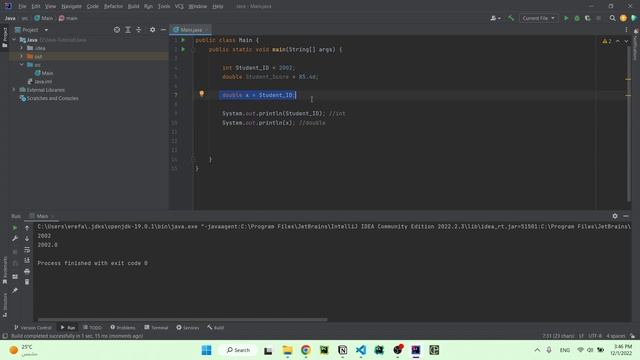Click the yellow lightbulb quick-fix icon
This screenshot has width=640, height=360.
point(202,94)
